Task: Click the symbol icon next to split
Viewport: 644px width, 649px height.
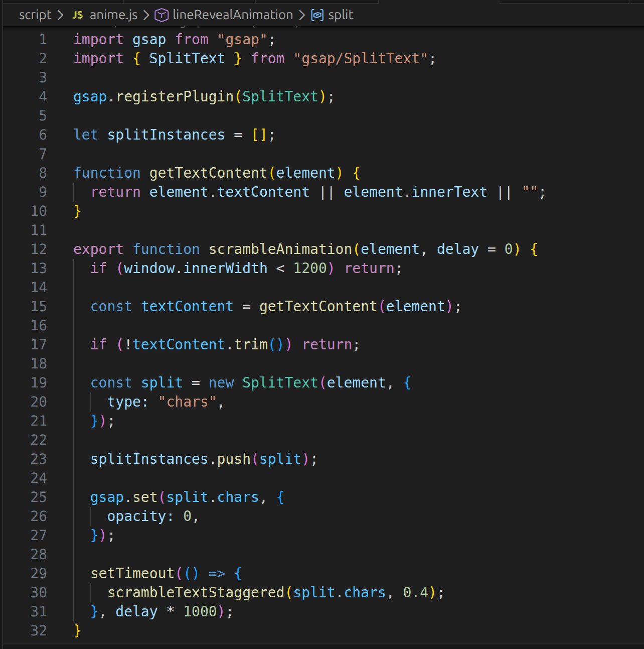Action: 317,15
